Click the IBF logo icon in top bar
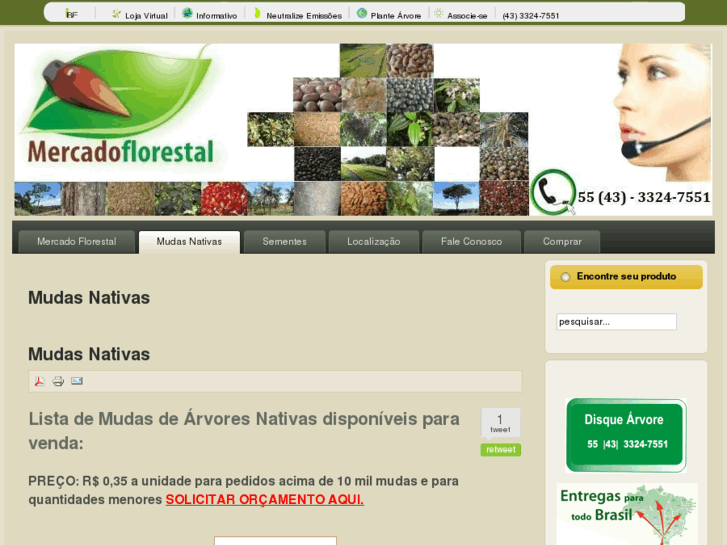The image size is (727, 545). click(x=71, y=14)
